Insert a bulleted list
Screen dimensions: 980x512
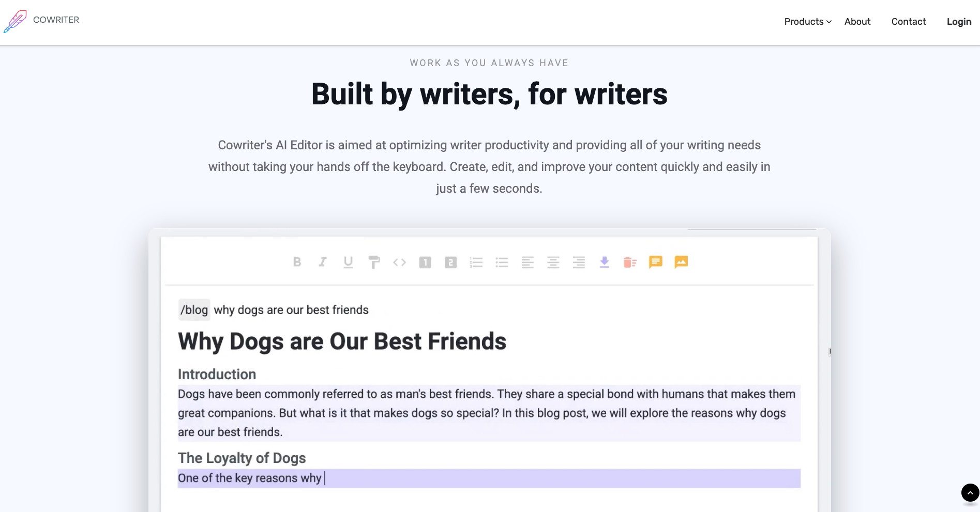[x=502, y=262]
